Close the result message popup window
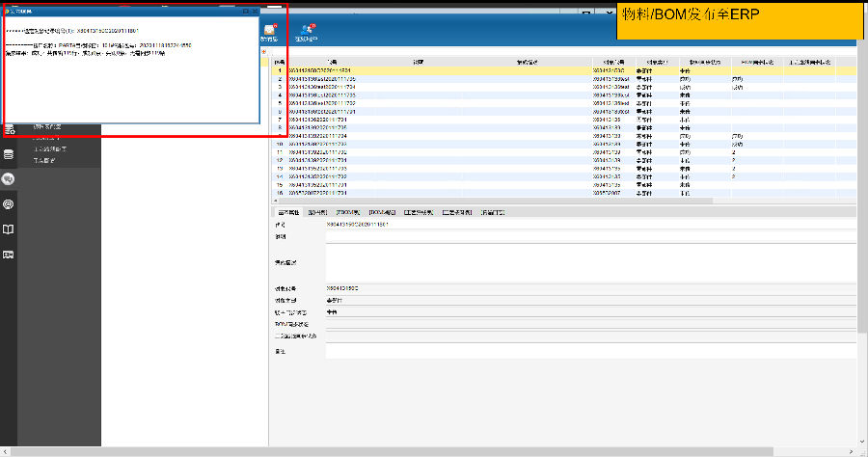868x457 pixels. [255, 11]
